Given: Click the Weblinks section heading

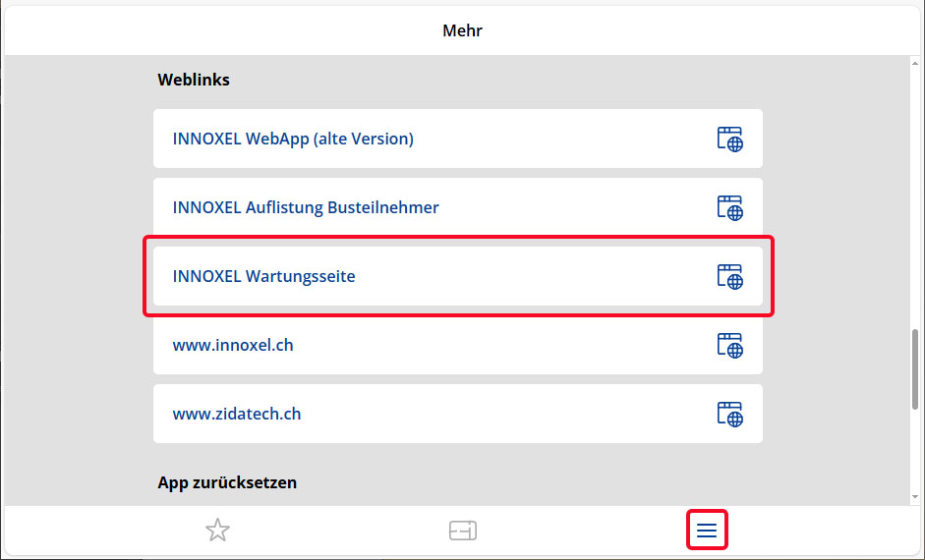Looking at the screenshot, I should click(194, 80).
